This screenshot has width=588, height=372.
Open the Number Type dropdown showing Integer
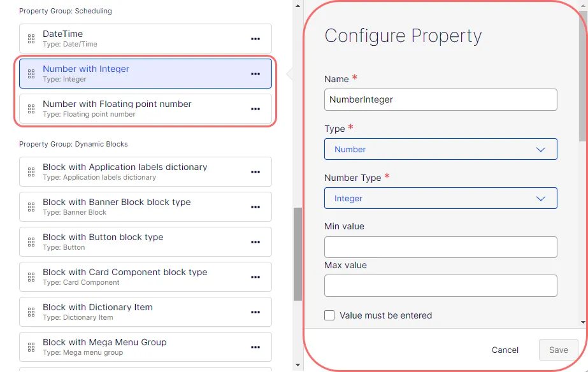pos(441,198)
